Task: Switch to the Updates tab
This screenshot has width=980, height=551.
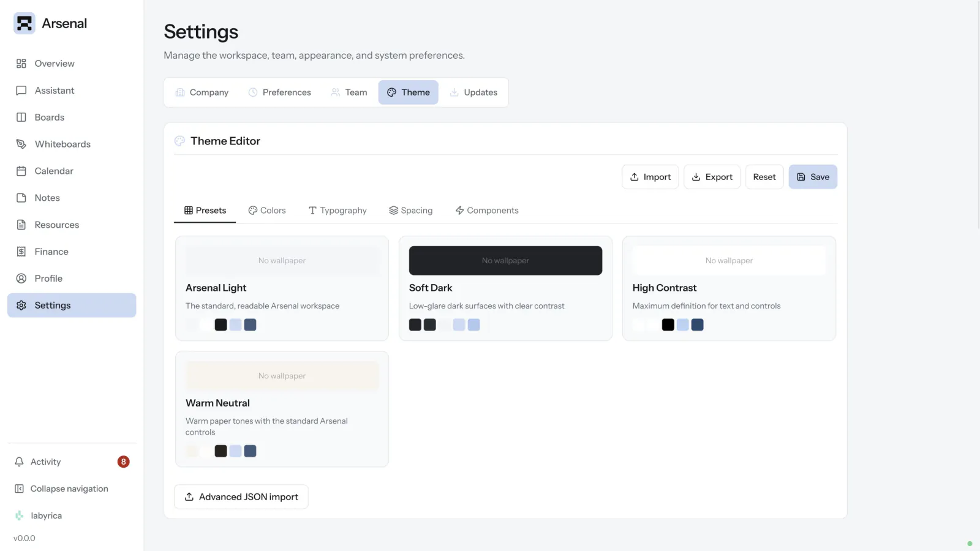Action: (x=473, y=92)
